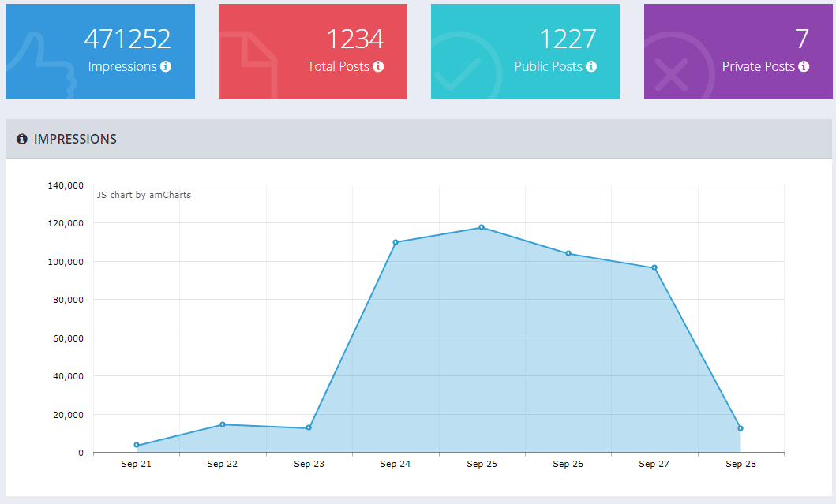
Task: Select the Impressions summary card
Action: tap(99, 50)
